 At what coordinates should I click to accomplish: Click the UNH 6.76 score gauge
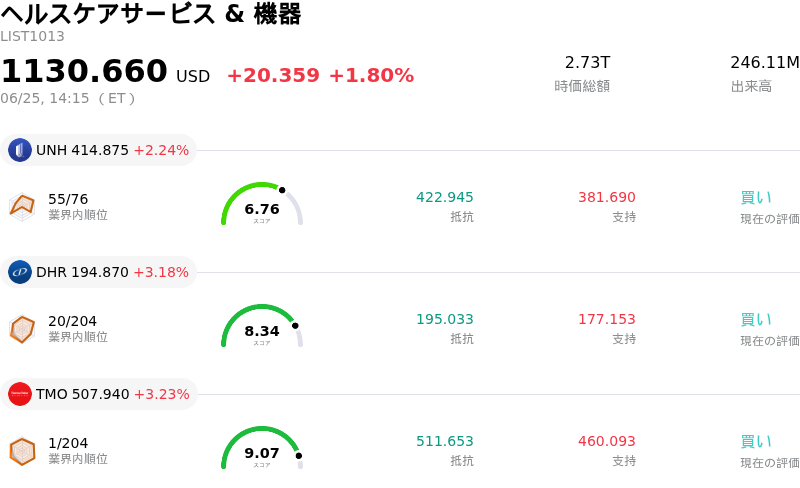[x=262, y=204]
